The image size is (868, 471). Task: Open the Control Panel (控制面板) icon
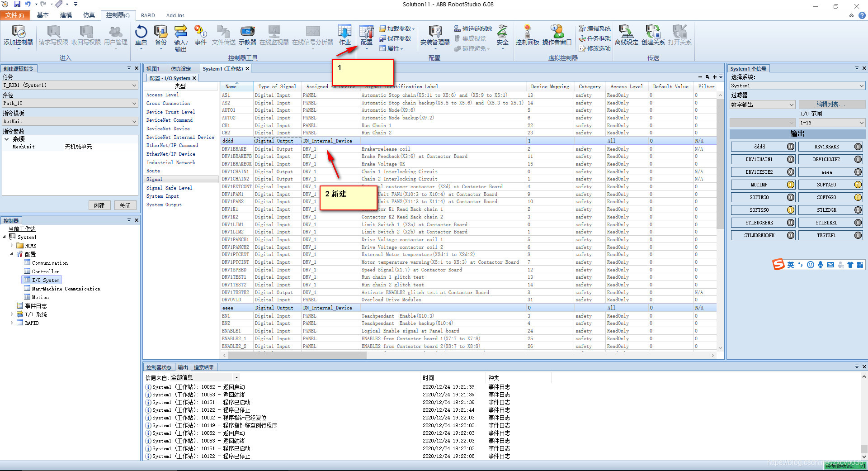[528, 35]
